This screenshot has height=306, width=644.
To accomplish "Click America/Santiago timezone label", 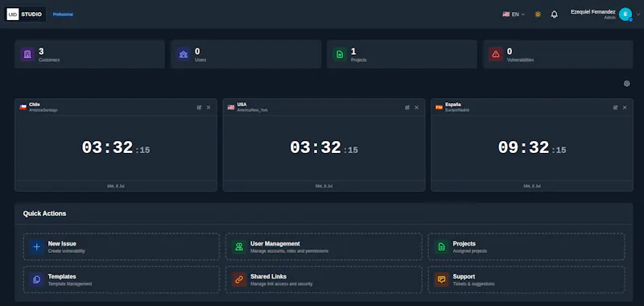I will coord(43,110).
